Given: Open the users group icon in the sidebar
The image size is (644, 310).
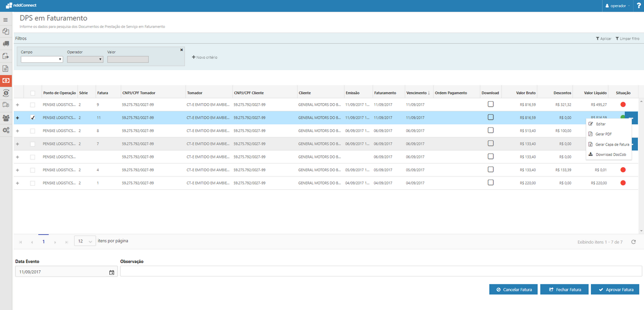Looking at the screenshot, I should pyautogui.click(x=6, y=118).
